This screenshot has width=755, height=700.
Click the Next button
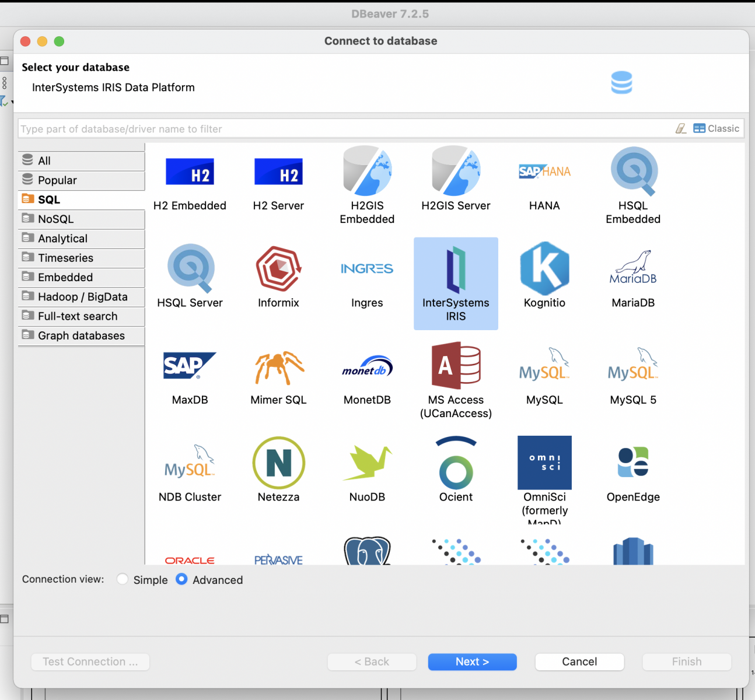tap(472, 661)
